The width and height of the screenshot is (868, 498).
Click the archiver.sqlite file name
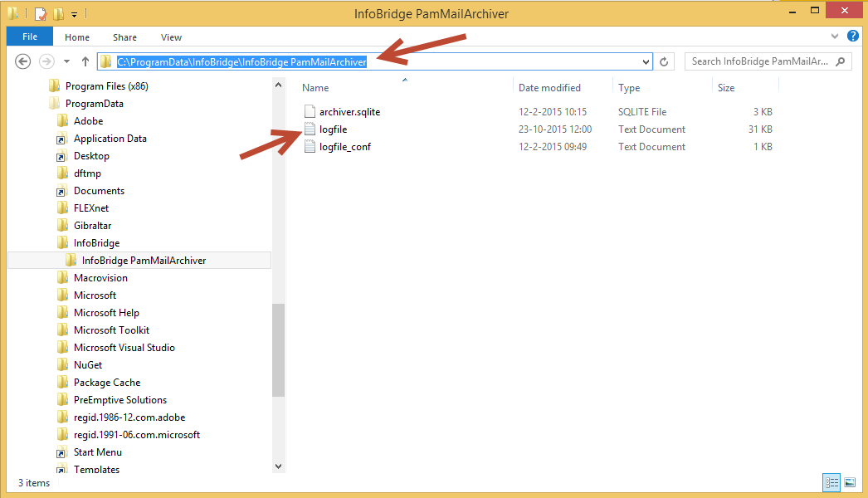click(x=350, y=112)
